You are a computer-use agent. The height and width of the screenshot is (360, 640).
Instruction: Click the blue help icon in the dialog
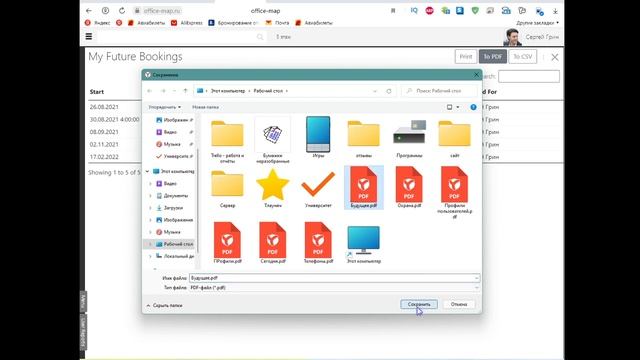click(x=473, y=107)
